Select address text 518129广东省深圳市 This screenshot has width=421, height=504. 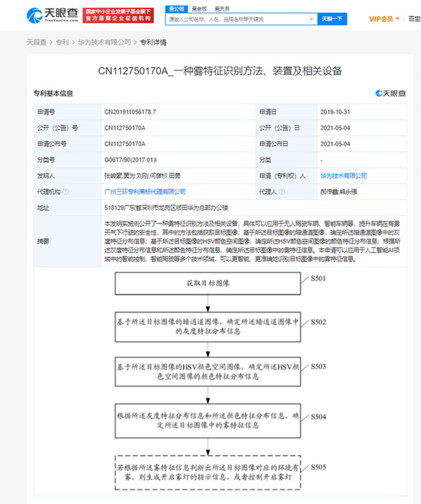tap(166, 208)
